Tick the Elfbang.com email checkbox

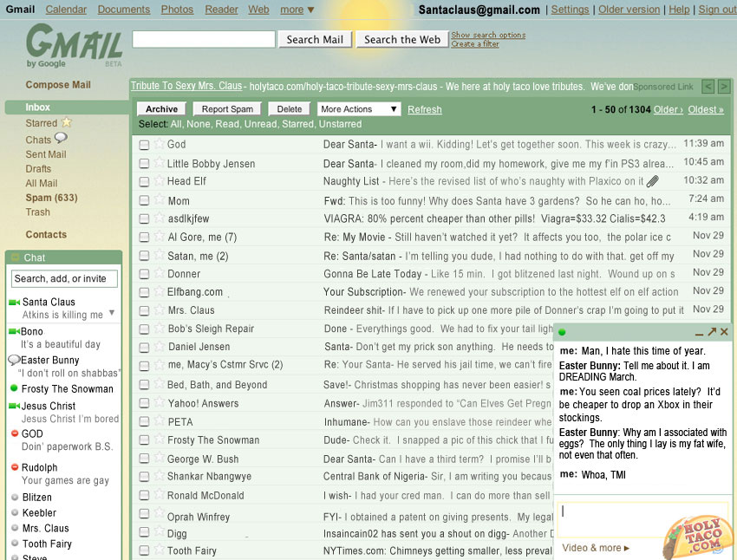(x=144, y=292)
